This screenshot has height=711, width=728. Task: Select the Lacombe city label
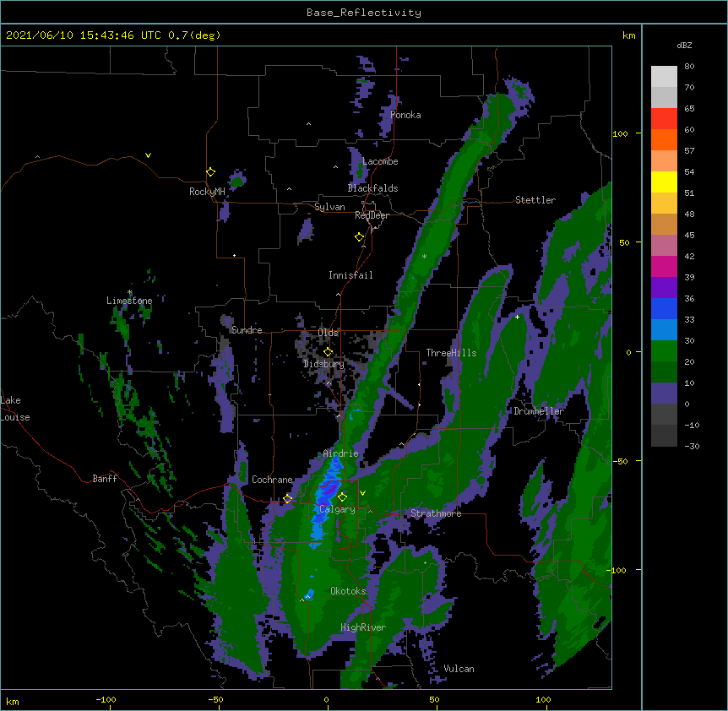380,161
